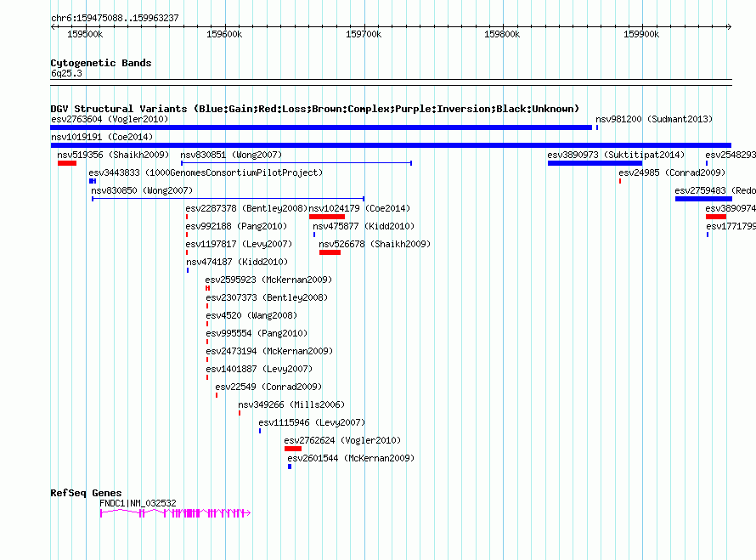The image size is (756, 560).
Task: Click esv2307373 (Bentley2008) label
Action: pos(267,297)
